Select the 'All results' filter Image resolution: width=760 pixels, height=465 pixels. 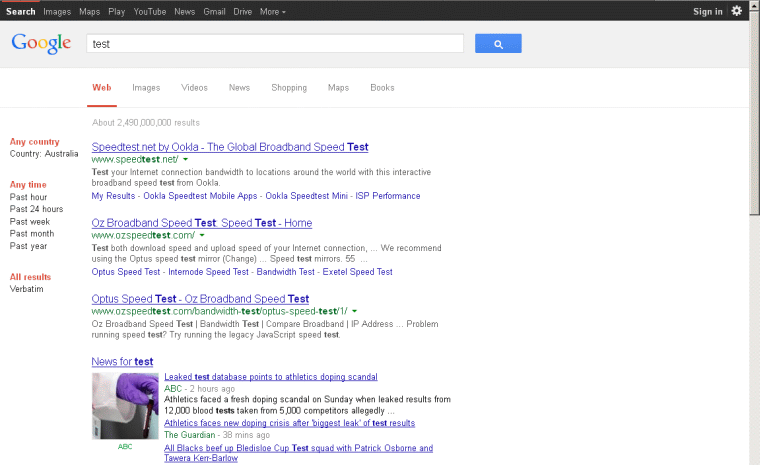30,277
